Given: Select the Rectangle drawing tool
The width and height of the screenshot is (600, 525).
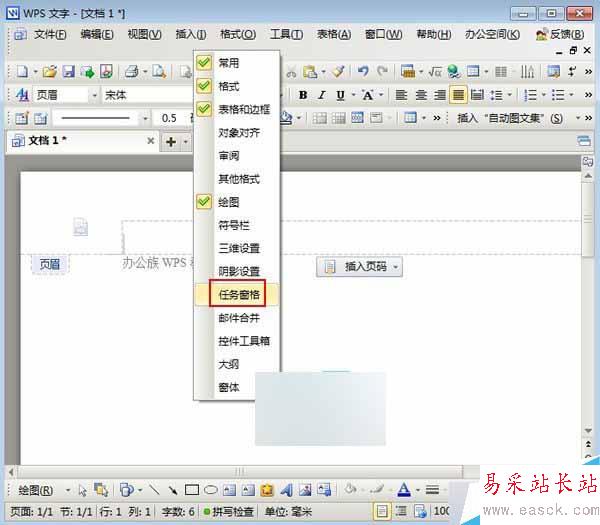Looking at the screenshot, I should tap(192, 489).
